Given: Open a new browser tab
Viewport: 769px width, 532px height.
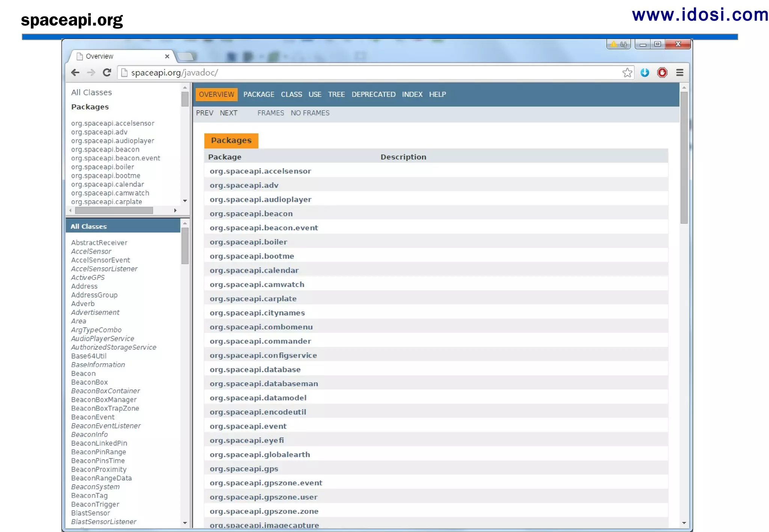Looking at the screenshot, I should (185, 56).
